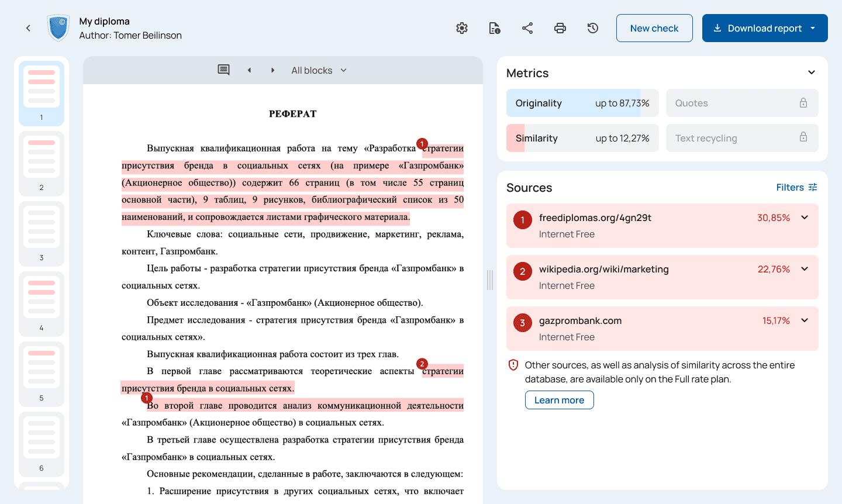This screenshot has height=504, width=842.
Task: Click marker 1 before 'Во второй главе'
Action: tap(147, 398)
